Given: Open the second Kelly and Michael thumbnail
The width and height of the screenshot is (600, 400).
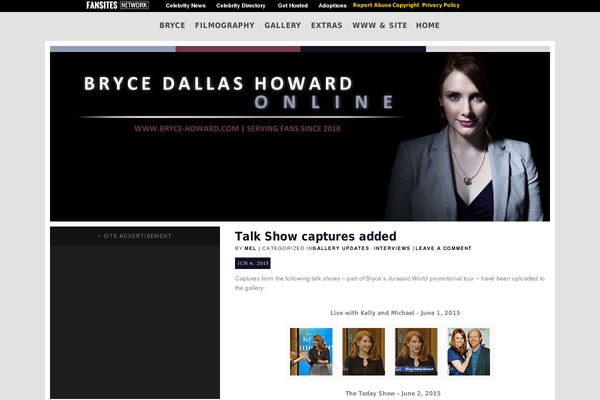Looking at the screenshot, I should click(364, 351).
